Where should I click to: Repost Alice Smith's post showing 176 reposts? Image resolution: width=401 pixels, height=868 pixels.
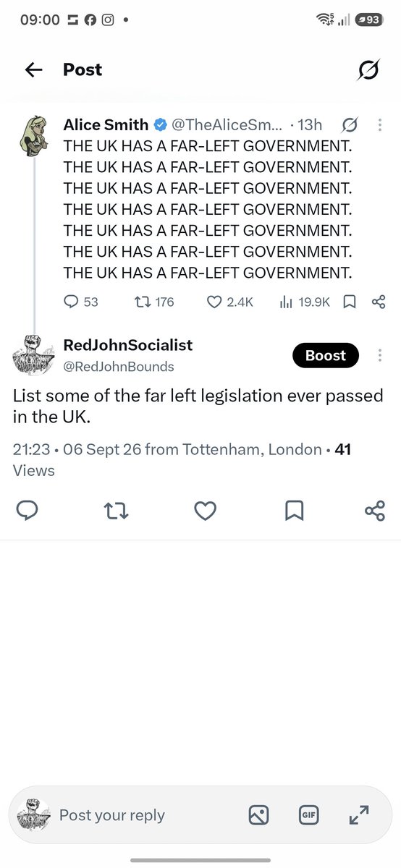[155, 302]
